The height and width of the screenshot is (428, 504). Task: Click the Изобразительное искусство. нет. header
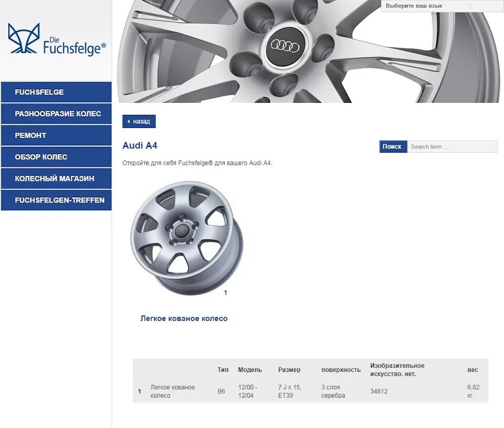click(x=397, y=370)
